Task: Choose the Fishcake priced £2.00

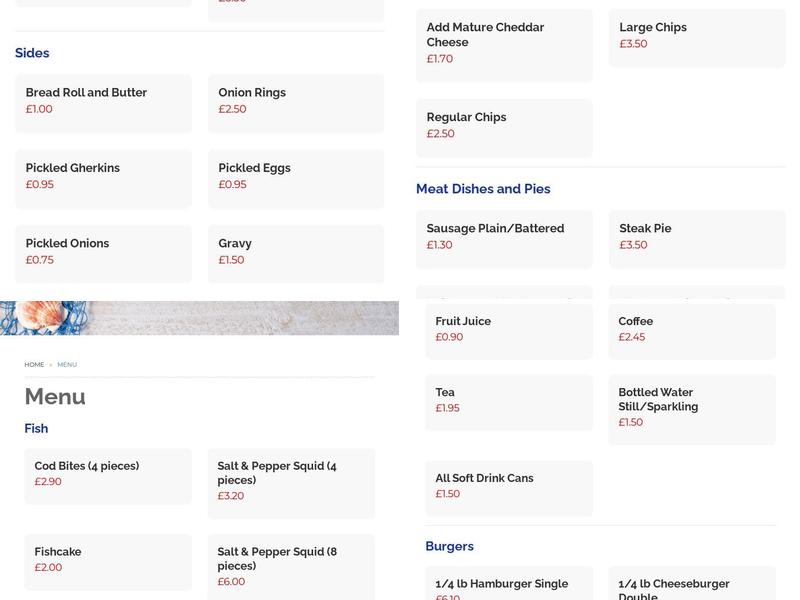Action: pyautogui.click(x=107, y=562)
